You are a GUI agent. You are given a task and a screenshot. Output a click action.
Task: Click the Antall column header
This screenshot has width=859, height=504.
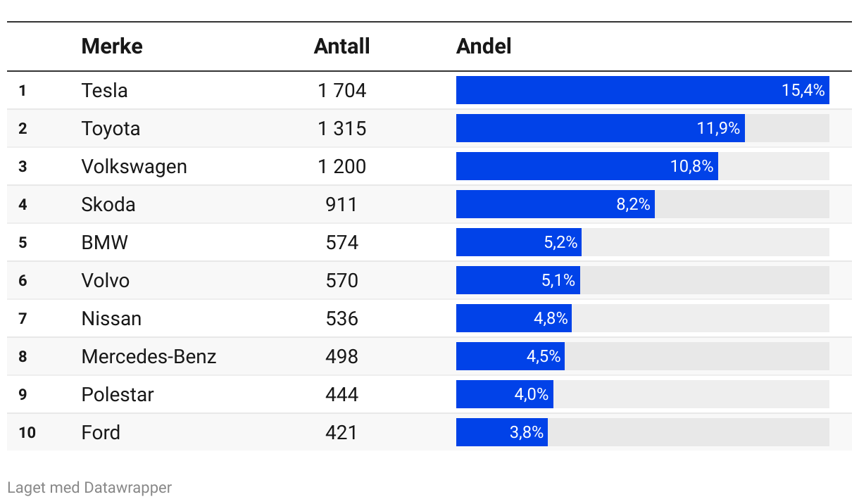(341, 46)
